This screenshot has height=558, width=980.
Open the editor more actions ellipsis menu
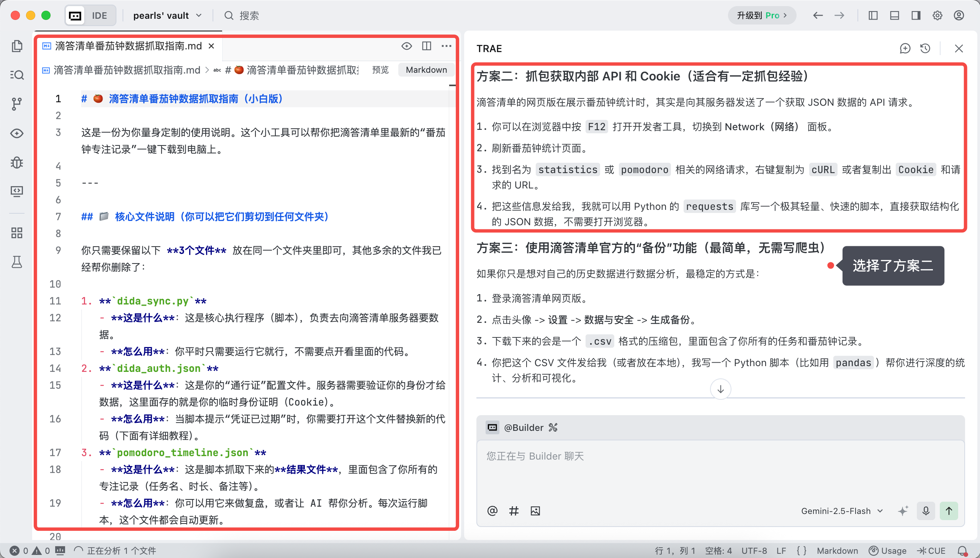click(x=446, y=46)
